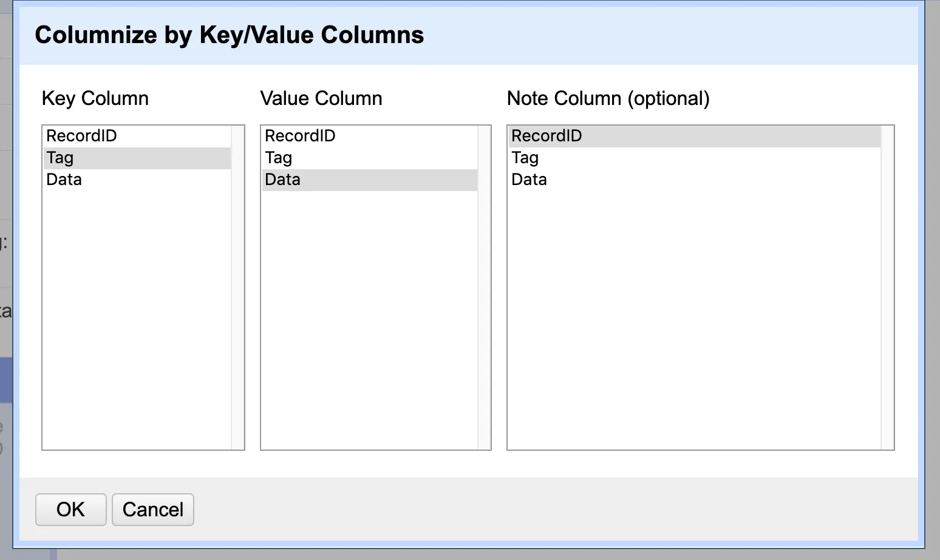
Task: Confirm the dialog with OK
Action: point(70,510)
